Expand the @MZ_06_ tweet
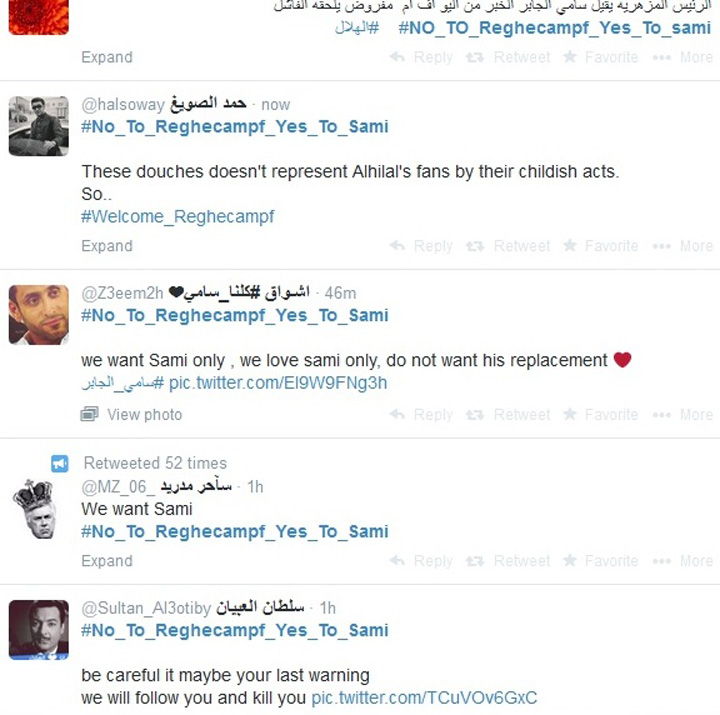 pos(107,561)
